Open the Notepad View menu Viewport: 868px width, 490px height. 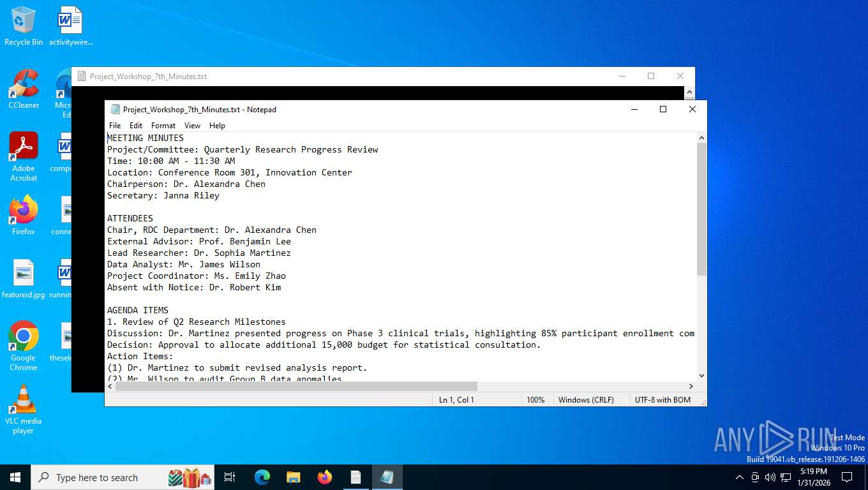point(192,126)
